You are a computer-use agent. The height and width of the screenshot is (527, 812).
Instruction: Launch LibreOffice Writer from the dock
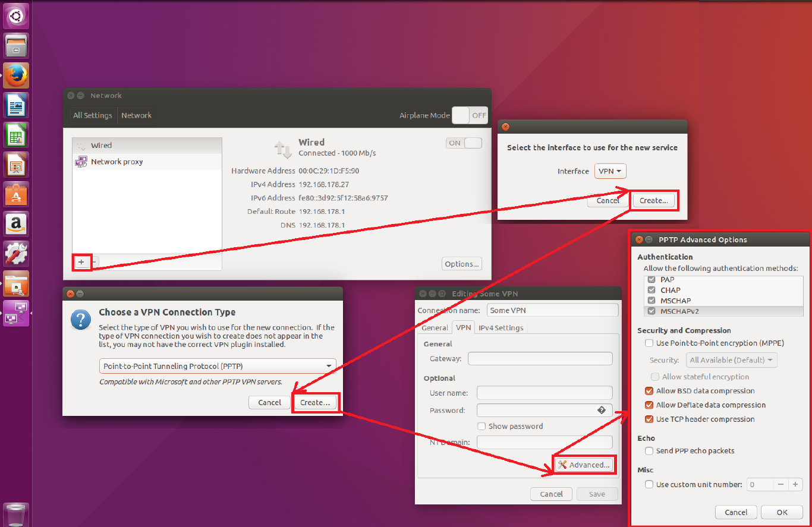tap(16, 106)
